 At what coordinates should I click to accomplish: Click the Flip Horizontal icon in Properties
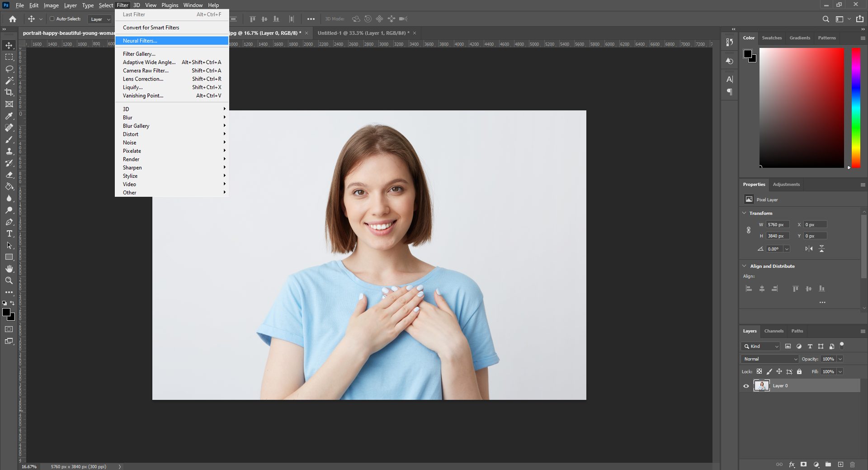tap(809, 249)
